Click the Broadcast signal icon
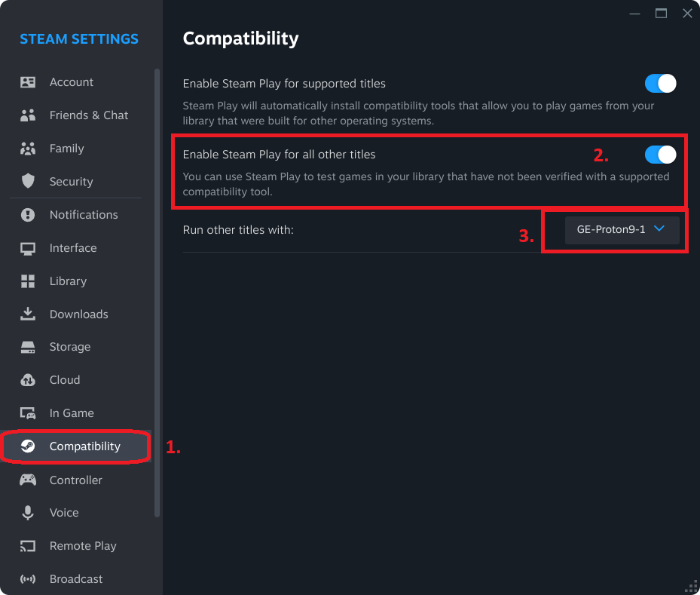Viewport: 700px width, 595px height. [x=28, y=579]
